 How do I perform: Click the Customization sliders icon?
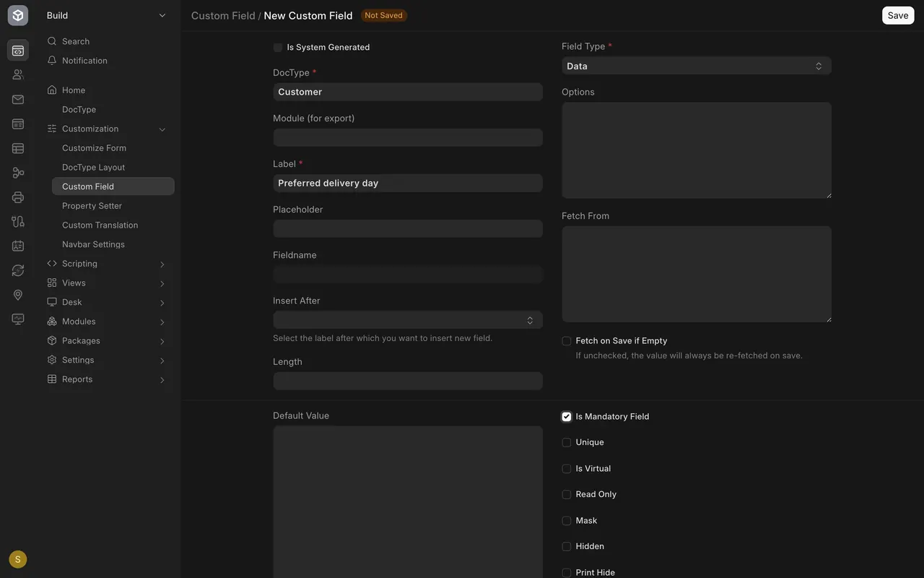click(x=52, y=129)
